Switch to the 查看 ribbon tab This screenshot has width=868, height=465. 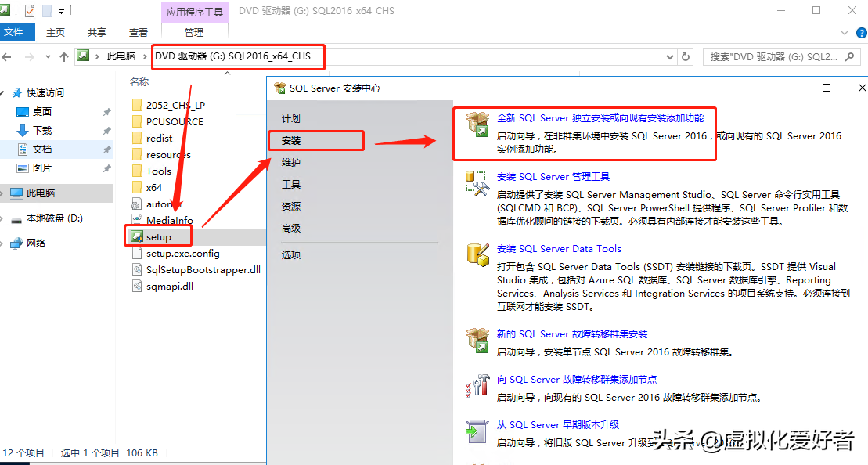(139, 33)
